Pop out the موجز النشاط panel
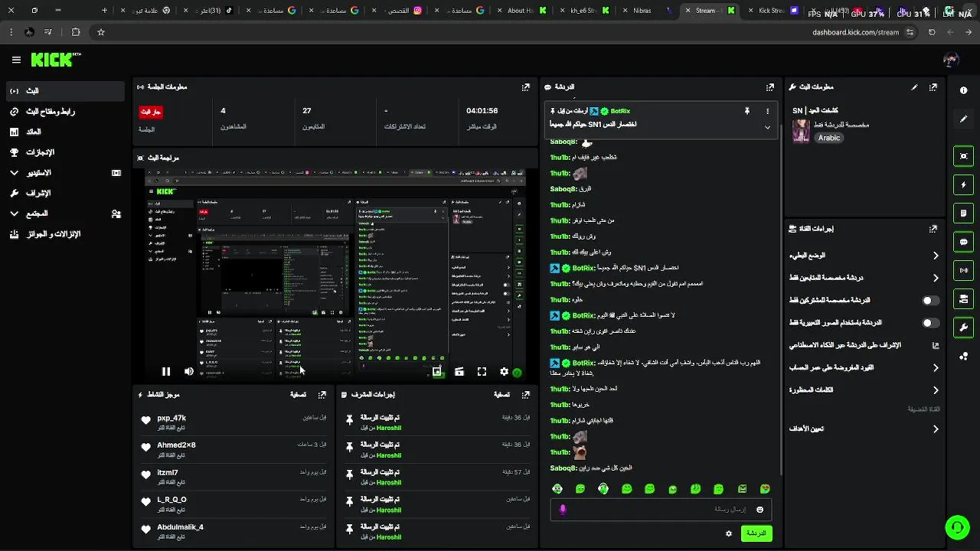This screenshot has height=551, width=980. pos(322,395)
